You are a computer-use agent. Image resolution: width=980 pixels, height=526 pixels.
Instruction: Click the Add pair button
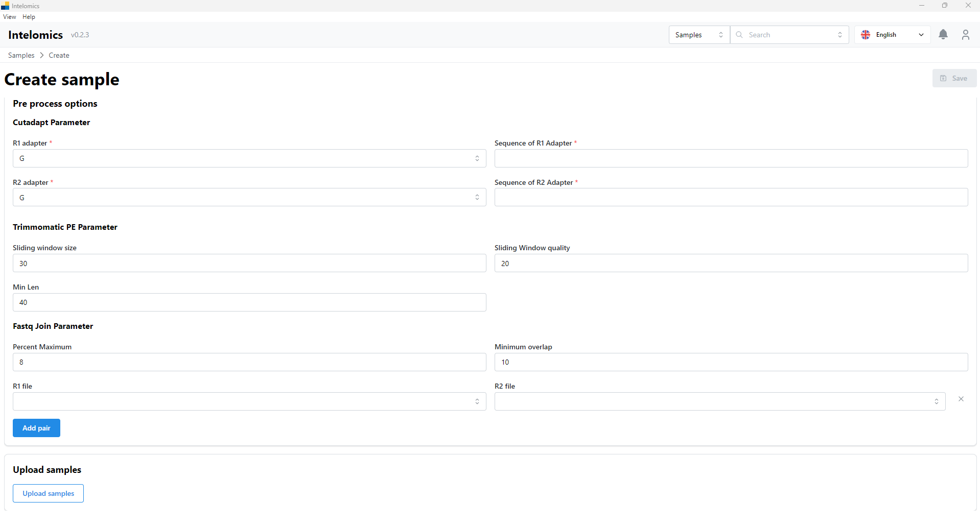pyautogui.click(x=36, y=428)
